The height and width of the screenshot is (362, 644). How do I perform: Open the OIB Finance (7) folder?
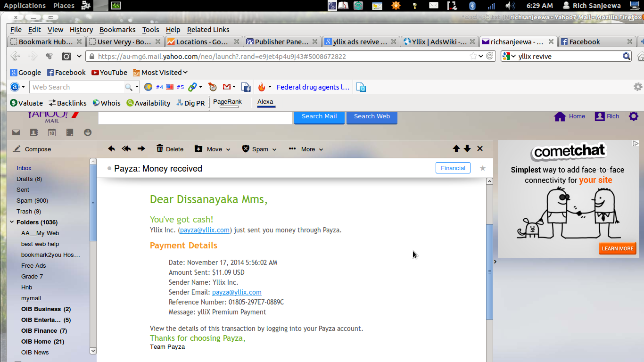(44, 331)
